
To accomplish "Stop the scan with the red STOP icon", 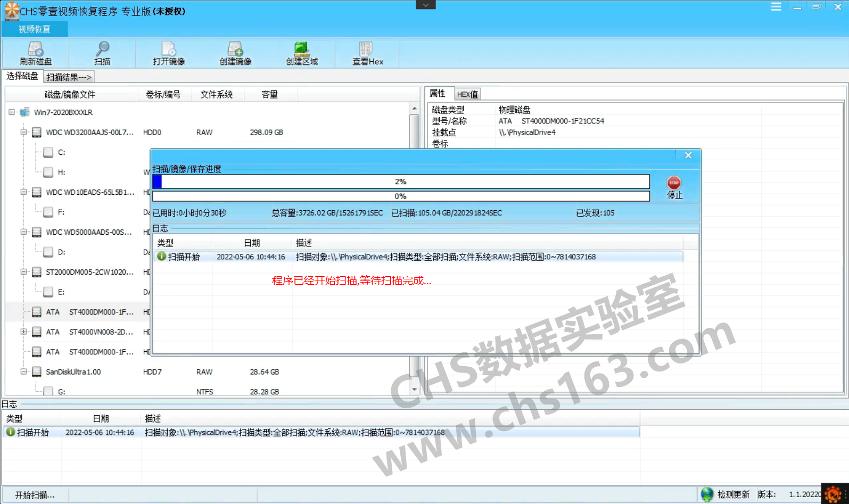I will (x=674, y=183).
